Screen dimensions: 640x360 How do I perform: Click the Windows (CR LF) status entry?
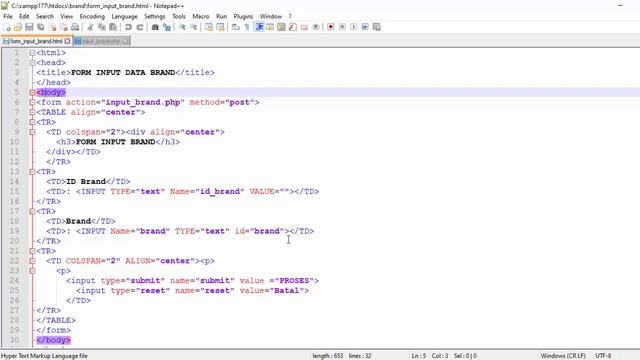click(563, 356)
